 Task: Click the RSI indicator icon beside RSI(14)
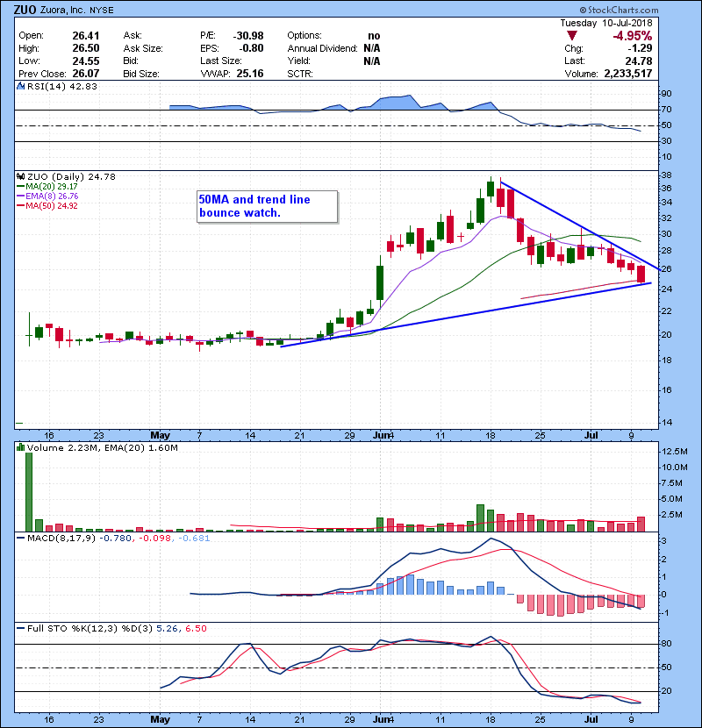pos(20,86)
